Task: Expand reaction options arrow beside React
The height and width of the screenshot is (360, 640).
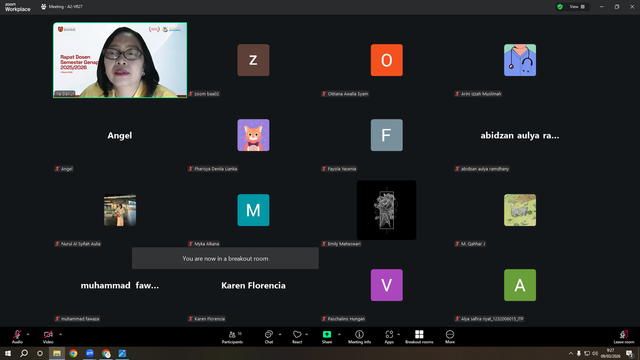Action: [x=307, y=334]
